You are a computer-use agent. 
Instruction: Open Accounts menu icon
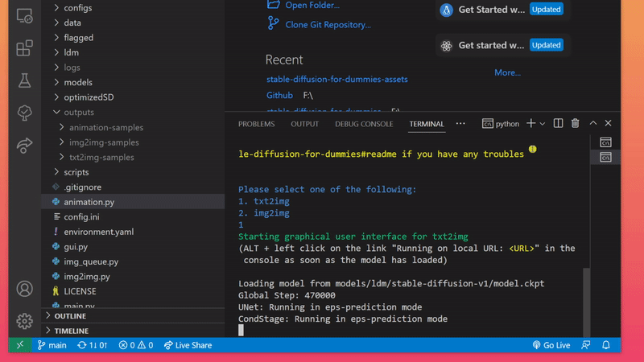25,289
